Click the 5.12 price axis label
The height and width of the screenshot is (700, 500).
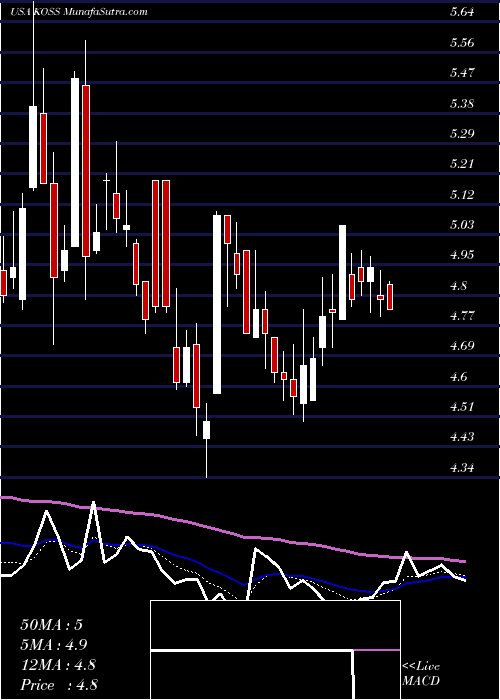pos(462,194)
